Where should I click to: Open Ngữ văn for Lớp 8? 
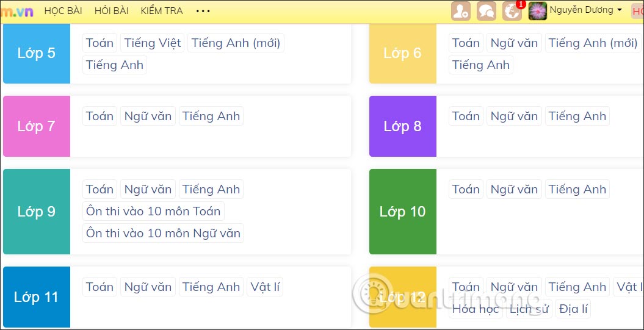coord(514,116)
